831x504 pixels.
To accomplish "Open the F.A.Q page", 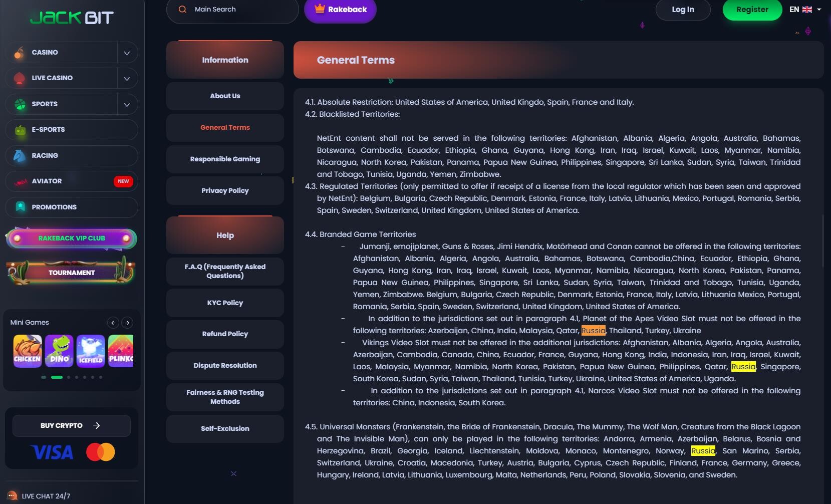I will [225, 272].
